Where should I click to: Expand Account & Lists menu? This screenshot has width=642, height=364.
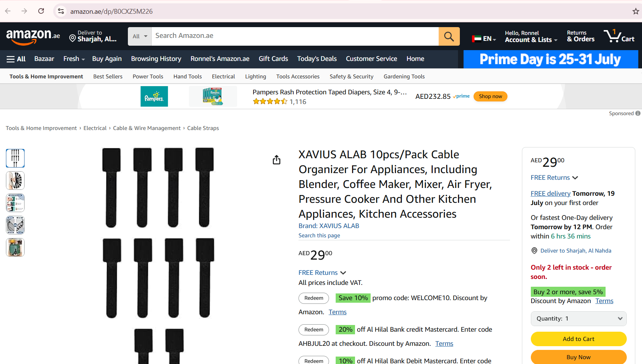[x=531, y=36]
